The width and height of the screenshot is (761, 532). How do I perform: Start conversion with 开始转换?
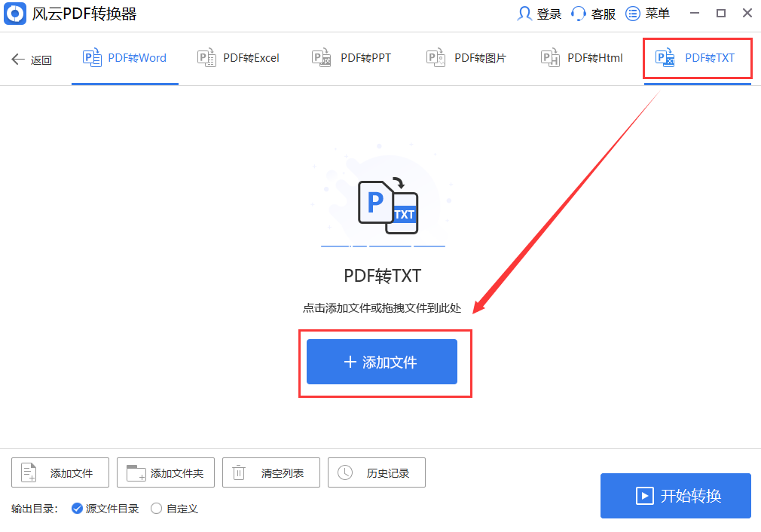[x=675, y=496]
